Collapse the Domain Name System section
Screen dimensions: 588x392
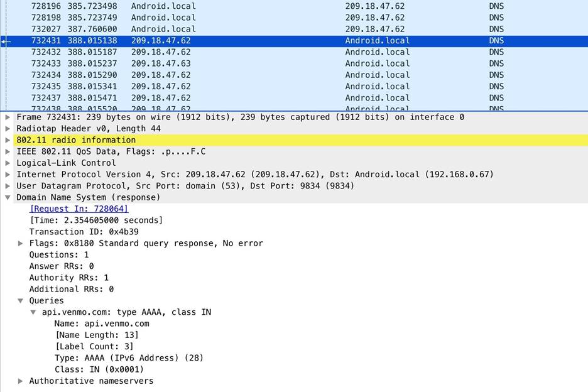pos(8,197)
